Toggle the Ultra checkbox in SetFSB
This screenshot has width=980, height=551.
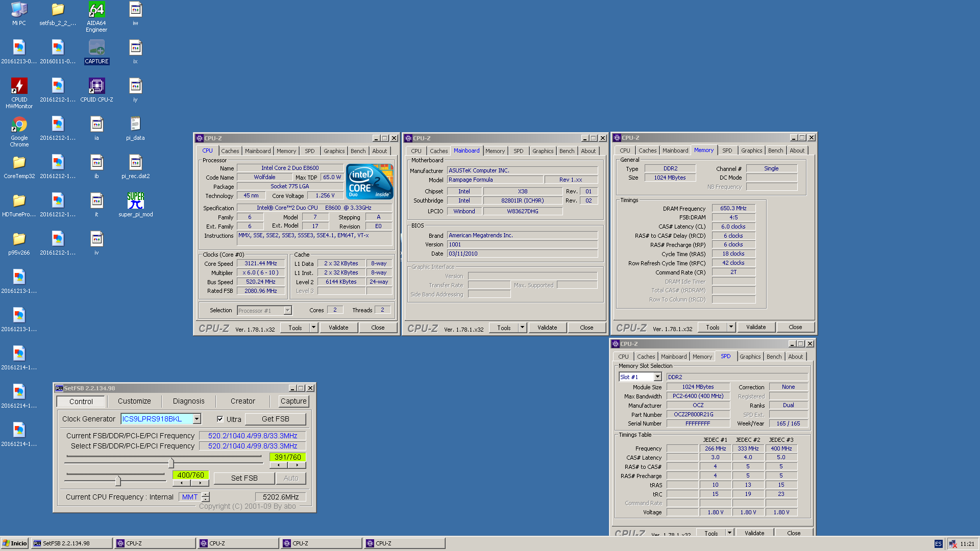click(220, 419)
